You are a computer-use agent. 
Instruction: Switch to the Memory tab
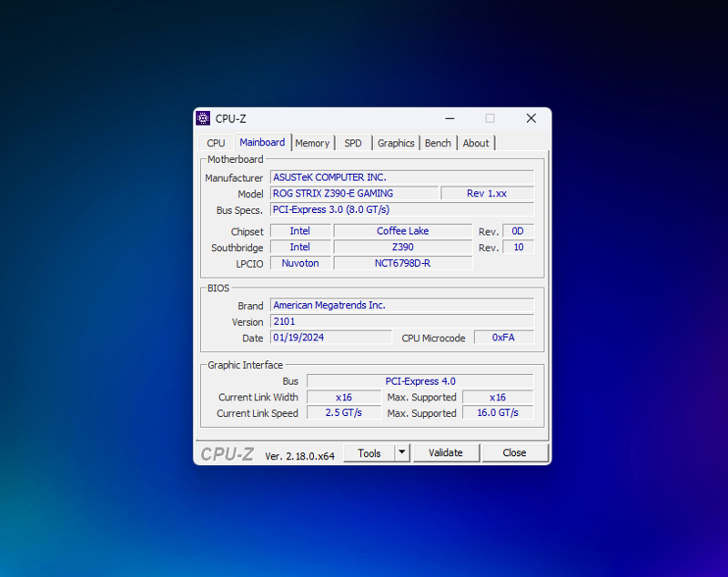[312, 143]
